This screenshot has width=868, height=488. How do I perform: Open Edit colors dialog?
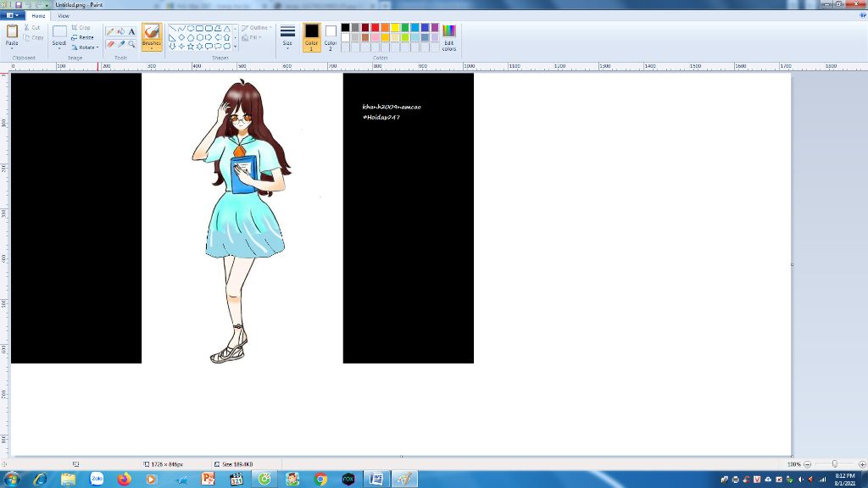[449, 38]
